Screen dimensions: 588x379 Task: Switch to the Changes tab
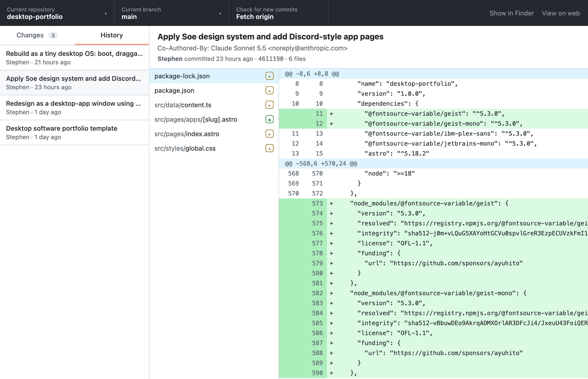(x=37, y=35)
